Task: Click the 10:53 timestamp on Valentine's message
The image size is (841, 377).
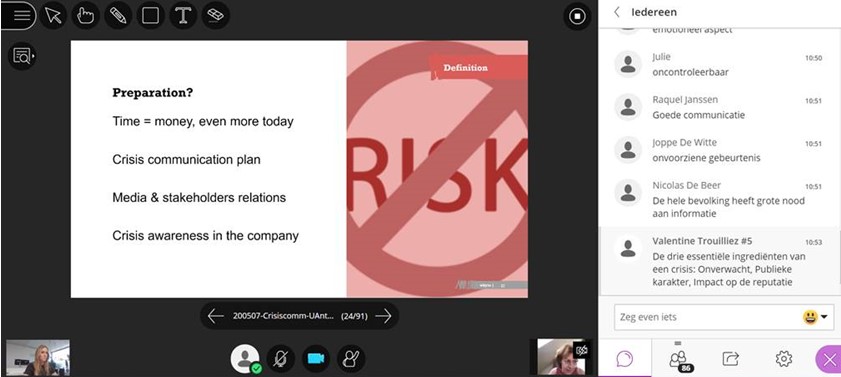Action: click(x=813, y=242)
